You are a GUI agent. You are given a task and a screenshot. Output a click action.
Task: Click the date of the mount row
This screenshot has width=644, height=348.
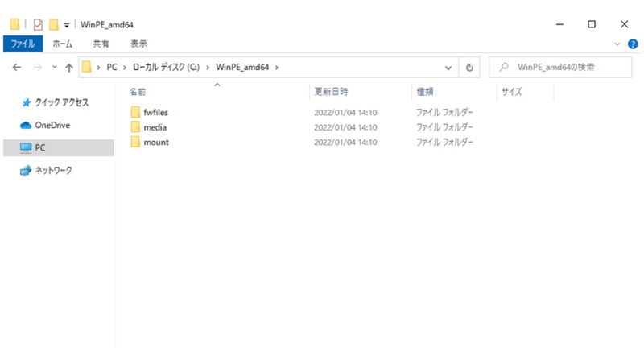(x=345, y=142)
